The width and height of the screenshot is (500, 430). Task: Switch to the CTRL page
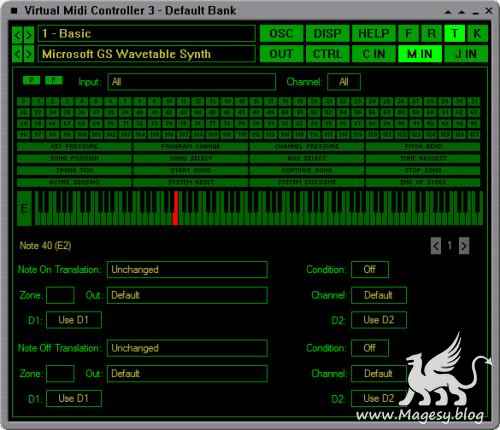pos(327,54)
